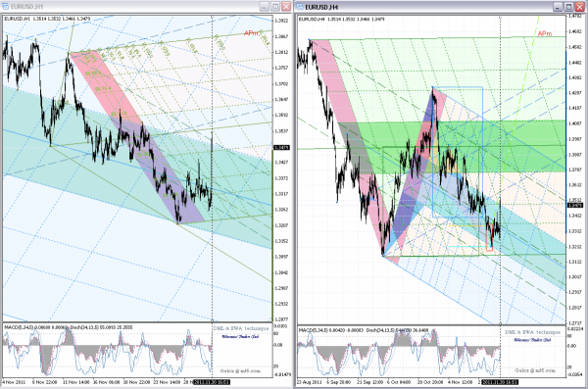Screen dimensions: 588x389
Task: Click the '23 Aug 2011' date label in H4
Action: 310,382
